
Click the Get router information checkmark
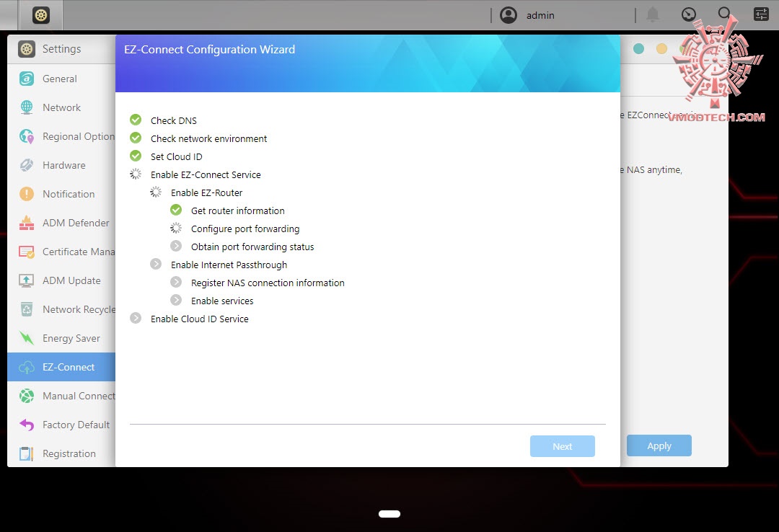pos(176,210)
